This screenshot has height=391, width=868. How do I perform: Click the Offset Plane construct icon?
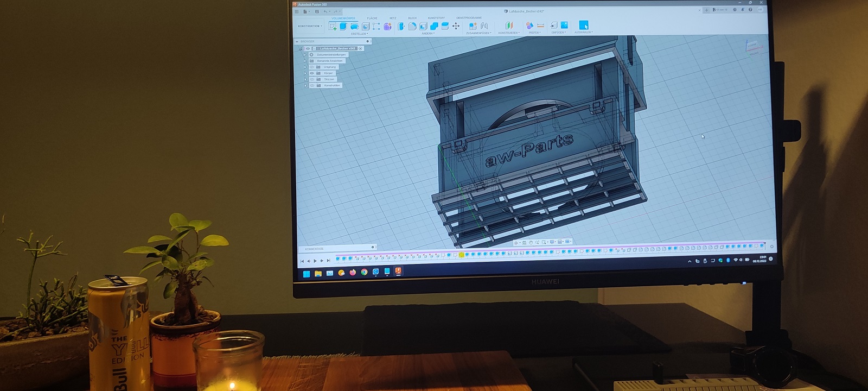[509, 25]
